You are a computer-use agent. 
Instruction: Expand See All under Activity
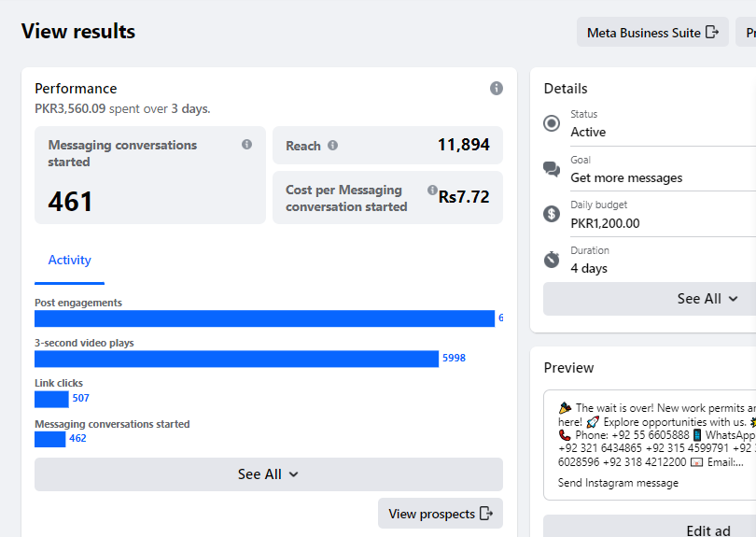[268, 474]
